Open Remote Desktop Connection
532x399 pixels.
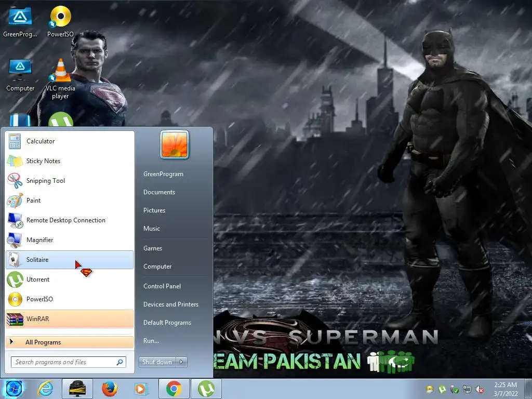70,220
